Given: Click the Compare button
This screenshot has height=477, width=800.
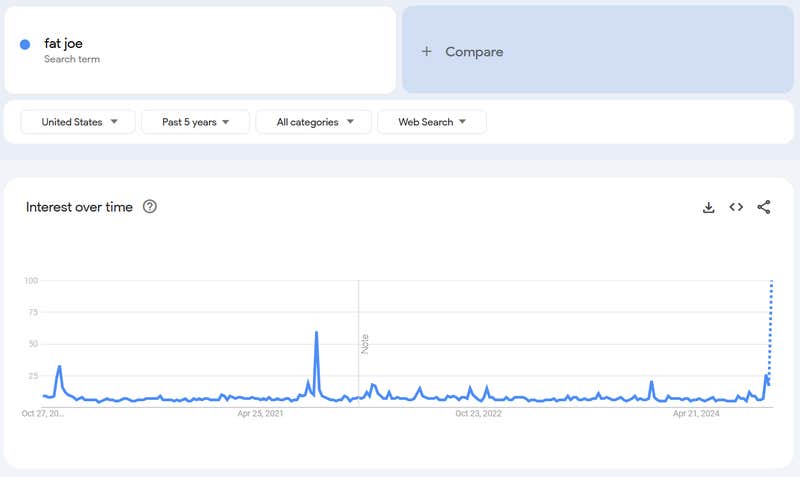Looking at the screenshot, I should click(x=474, y=51).
